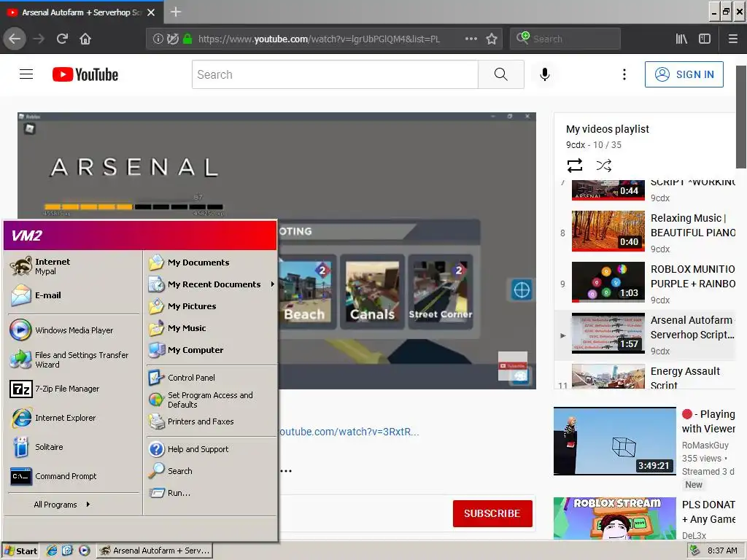Open the Run dialog
The height and width of the screenshot is (560, 747).
pyautogui.click(x=212, y=493)
